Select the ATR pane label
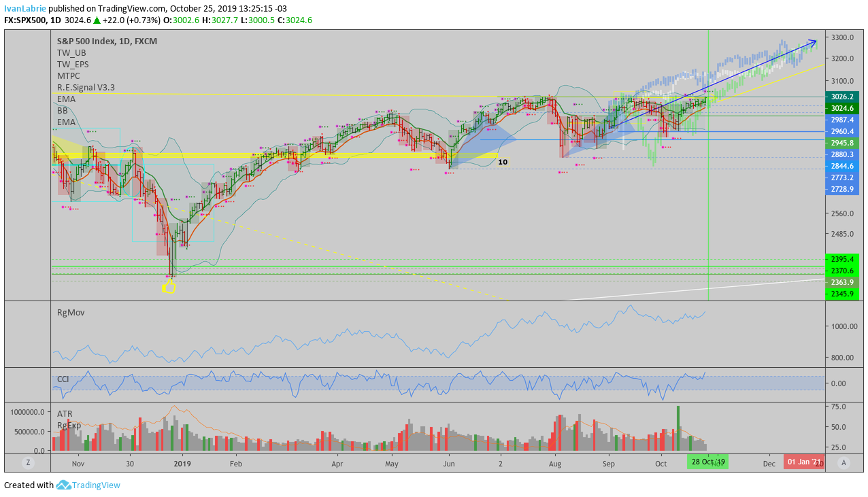 pos(65,413)
